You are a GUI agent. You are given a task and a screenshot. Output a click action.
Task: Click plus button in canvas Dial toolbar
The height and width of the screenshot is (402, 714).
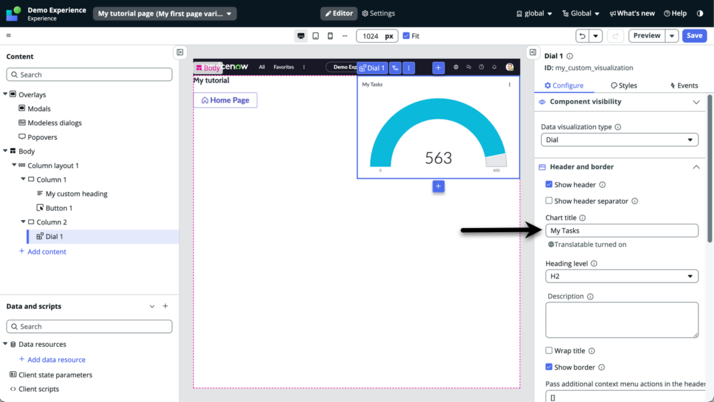pyautogui.click(x=438, y=68)
